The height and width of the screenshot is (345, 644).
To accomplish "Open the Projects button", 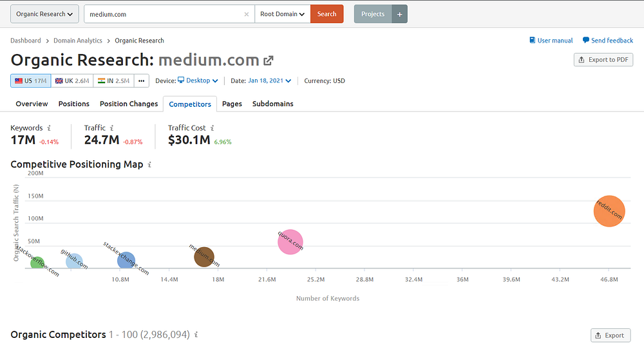I will click(x=373, y=14).
